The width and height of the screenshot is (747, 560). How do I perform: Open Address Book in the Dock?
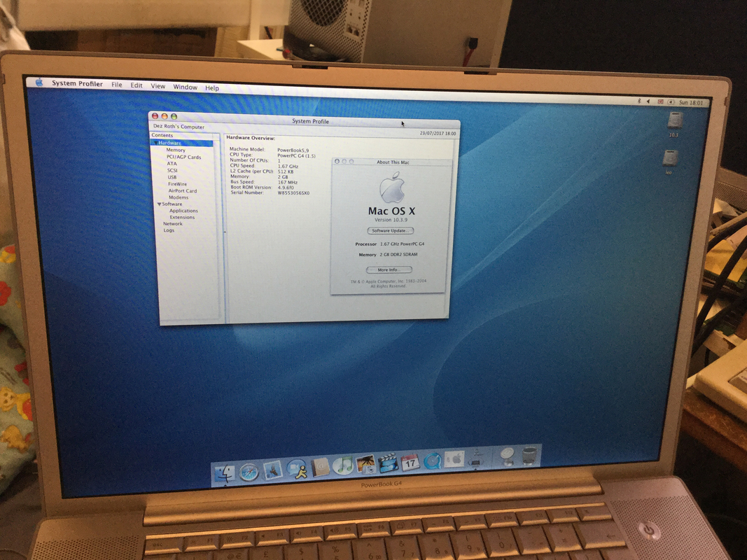click(320, 467)
